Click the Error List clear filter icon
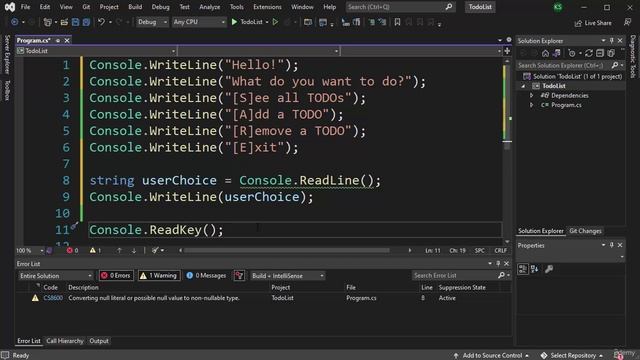This screenshot has height=360, width=640. tap(239, 276)
